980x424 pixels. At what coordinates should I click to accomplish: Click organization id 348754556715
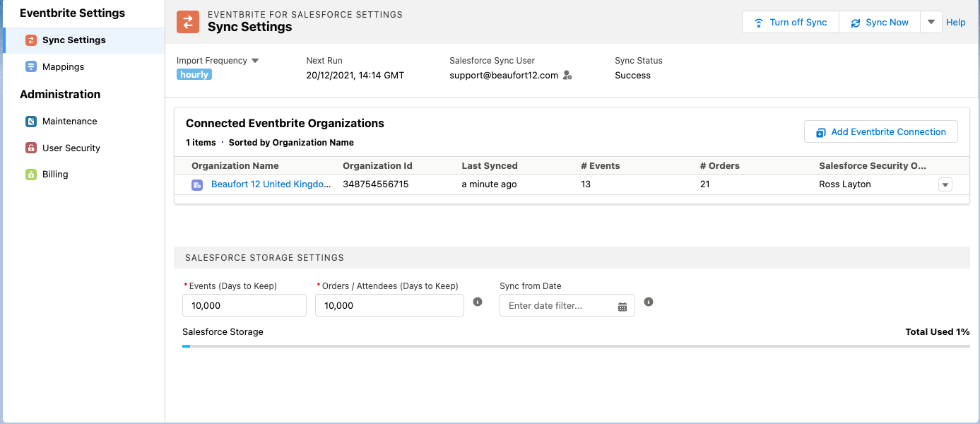click(376, 184)
